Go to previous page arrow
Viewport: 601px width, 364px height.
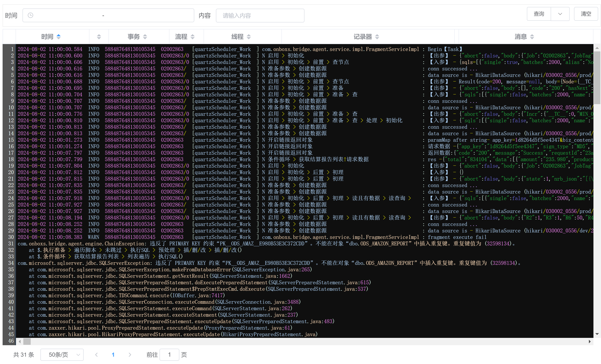(96, 354)
